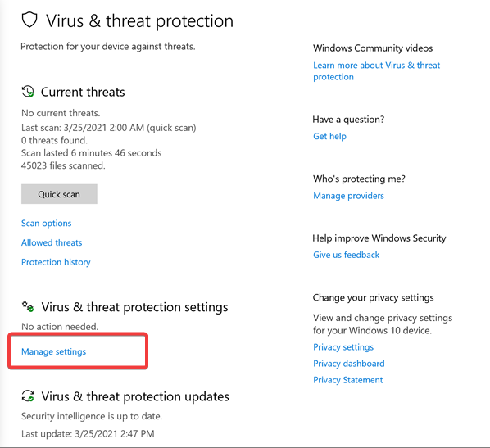Click the gears icon for protection settings

point(28,306)
